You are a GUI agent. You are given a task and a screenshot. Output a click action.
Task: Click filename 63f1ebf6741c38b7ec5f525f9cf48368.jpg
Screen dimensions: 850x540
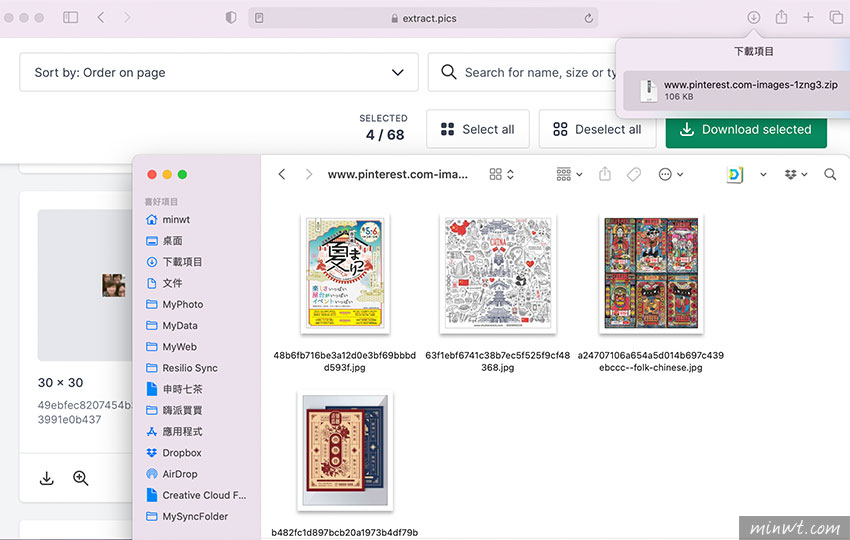pos(498,361)
